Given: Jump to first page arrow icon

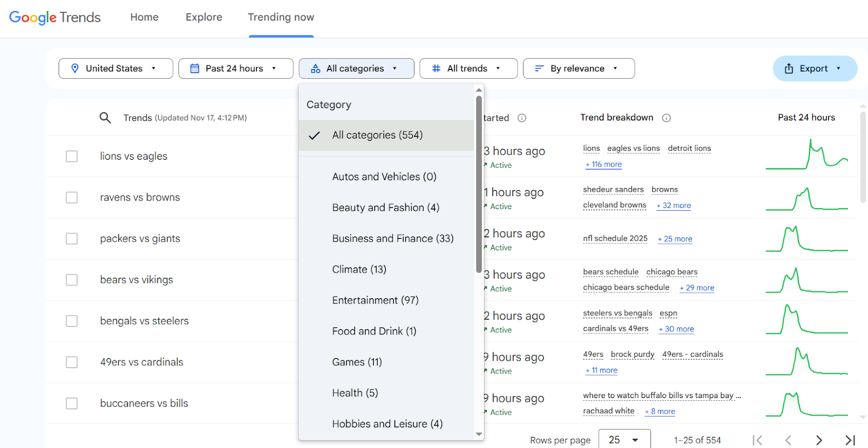Looking at the screenshot, I should (757, 440).
